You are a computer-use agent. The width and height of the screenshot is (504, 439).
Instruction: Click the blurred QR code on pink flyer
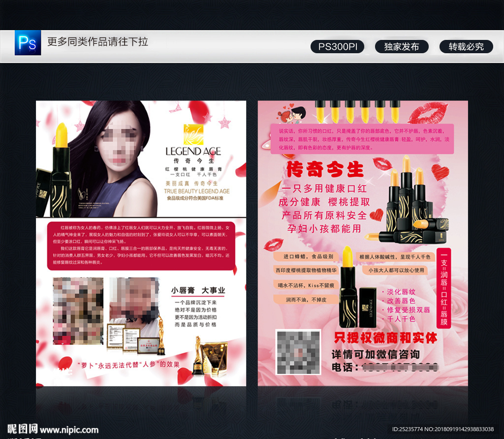[x=299, y=352]
